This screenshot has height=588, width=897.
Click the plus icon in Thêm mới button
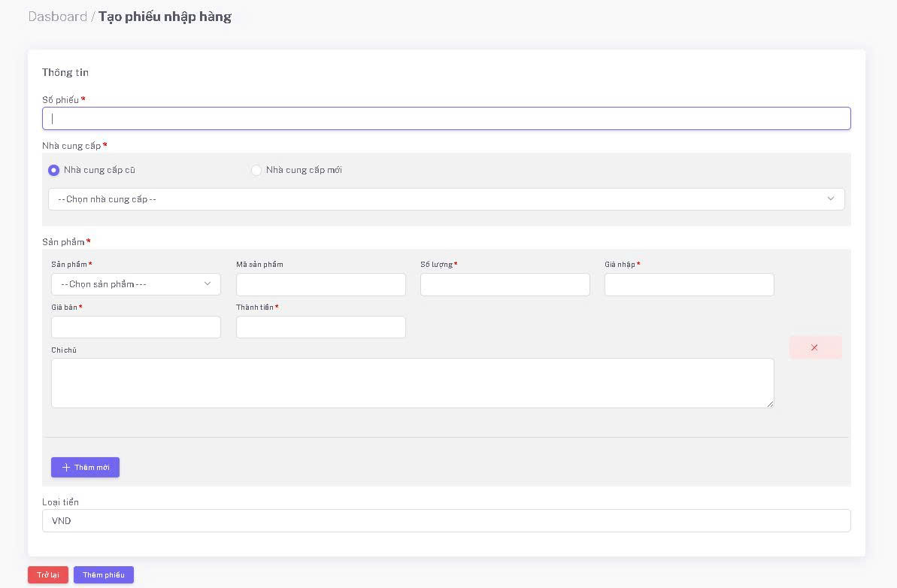click(66, 468)
